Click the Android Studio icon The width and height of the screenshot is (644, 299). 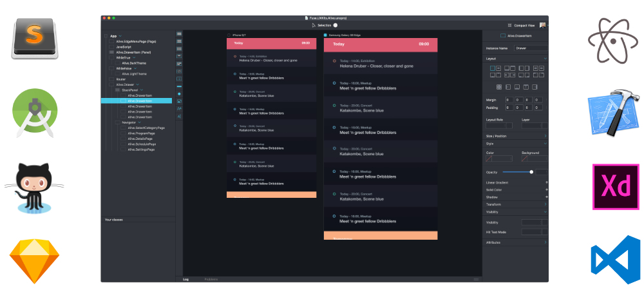(35, 113)
